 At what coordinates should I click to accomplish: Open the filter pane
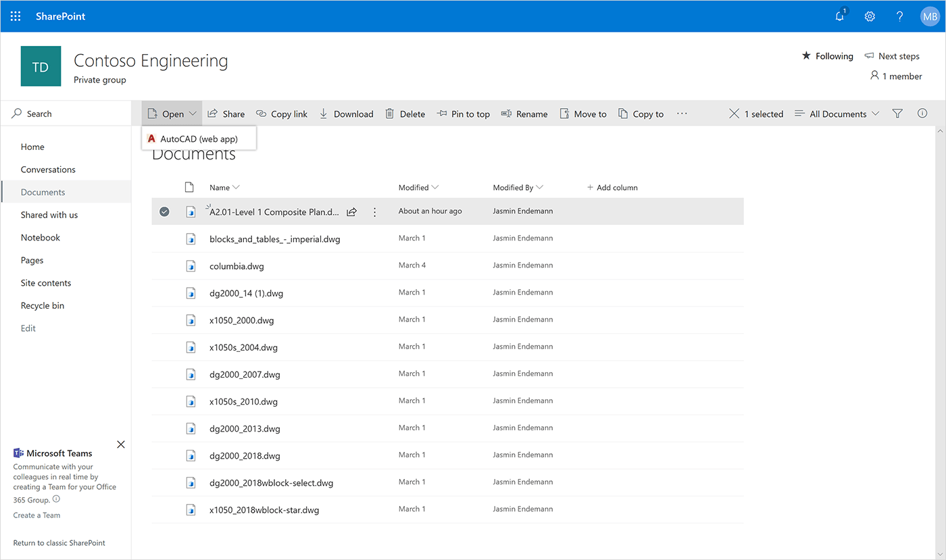click(897, 113)
